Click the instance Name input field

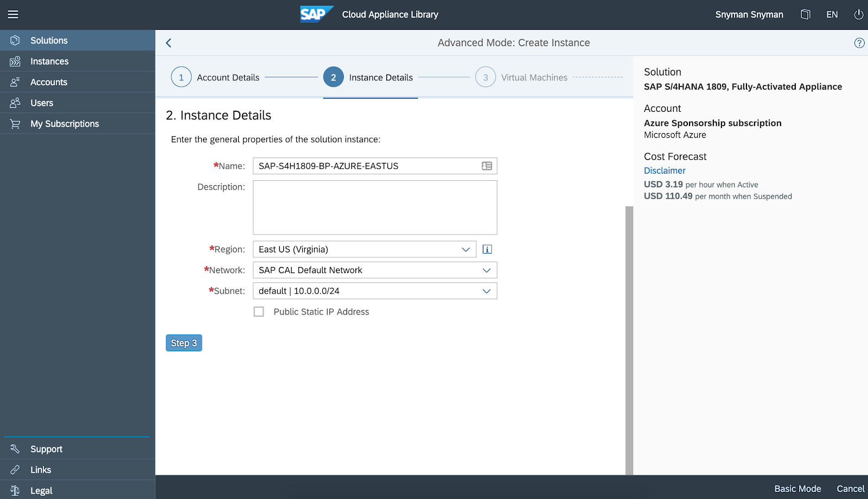[375, 166]
